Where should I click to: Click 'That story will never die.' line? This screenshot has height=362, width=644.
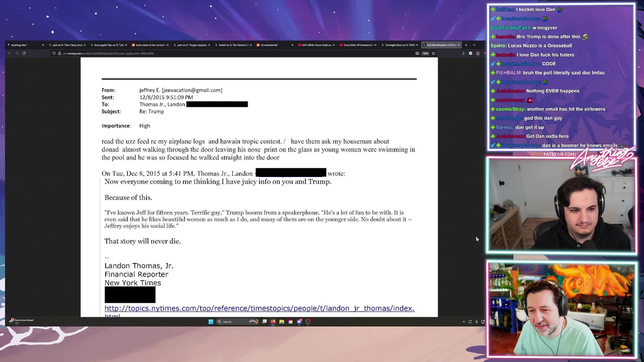click(x=142, y=241)
